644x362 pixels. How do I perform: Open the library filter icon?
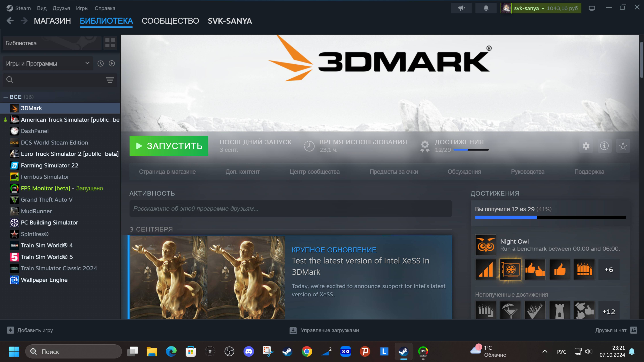point(110,80)
